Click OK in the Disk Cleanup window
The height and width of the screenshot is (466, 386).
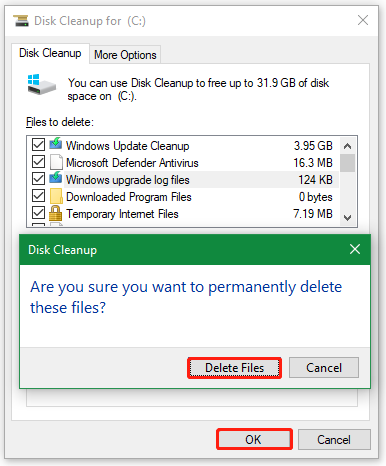click(x=254, y=439)
